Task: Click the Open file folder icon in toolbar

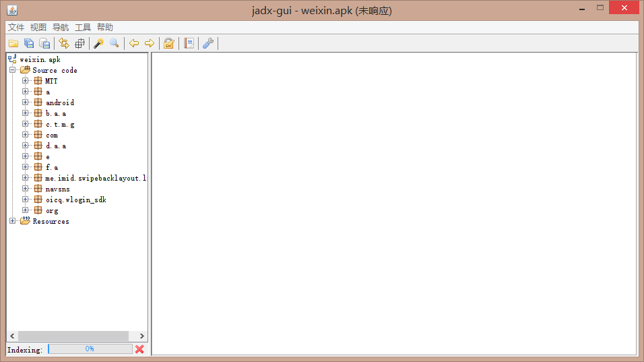Action: 13,43
